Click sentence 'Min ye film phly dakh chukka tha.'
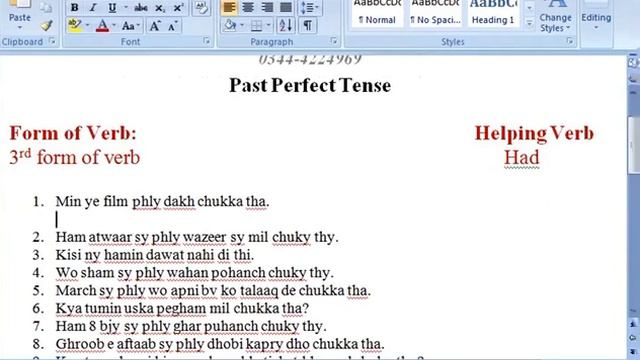640x360 pixels. 162,201
